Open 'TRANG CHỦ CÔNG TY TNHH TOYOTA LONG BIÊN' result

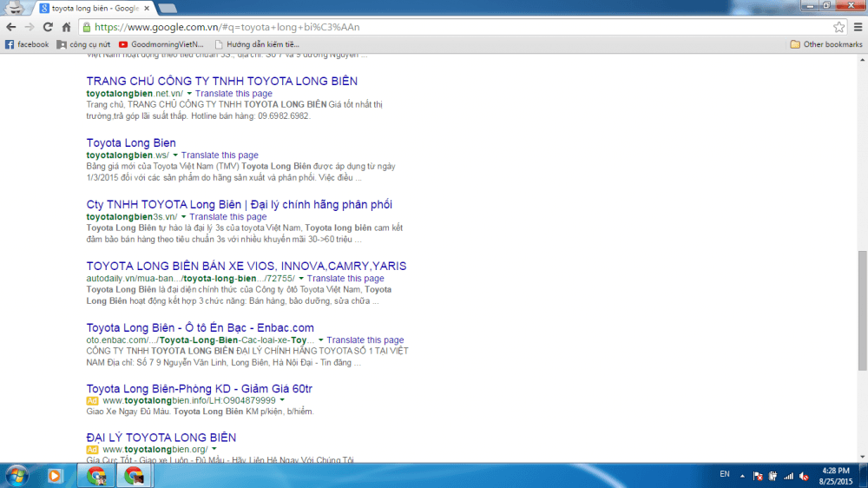tap(222, 81)
